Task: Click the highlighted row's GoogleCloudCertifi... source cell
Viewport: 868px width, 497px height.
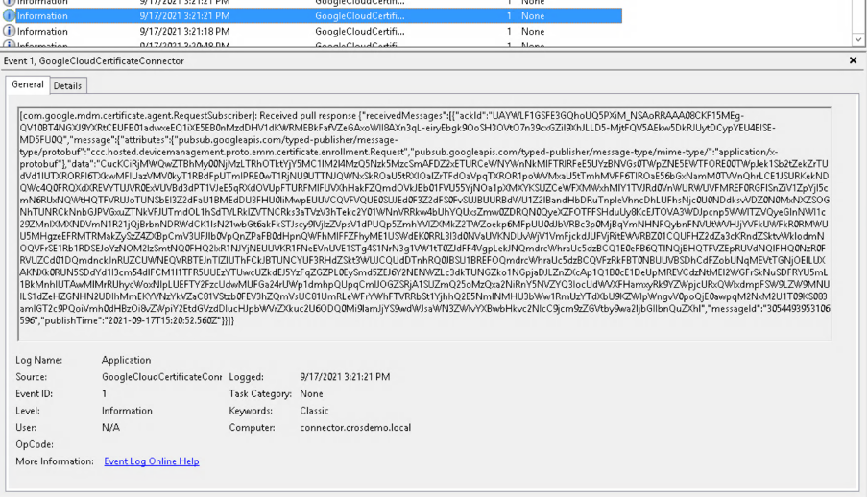Action: (359, 15)
